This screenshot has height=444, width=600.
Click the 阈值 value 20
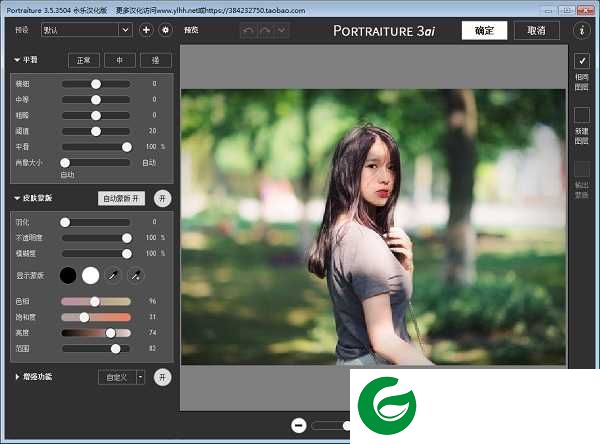pyautogui.click(x=153, y=131)
